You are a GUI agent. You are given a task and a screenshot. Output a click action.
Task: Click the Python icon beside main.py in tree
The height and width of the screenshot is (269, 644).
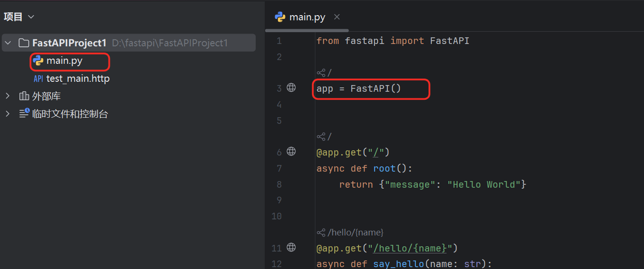pyautogui.click(x=38, y=61)
